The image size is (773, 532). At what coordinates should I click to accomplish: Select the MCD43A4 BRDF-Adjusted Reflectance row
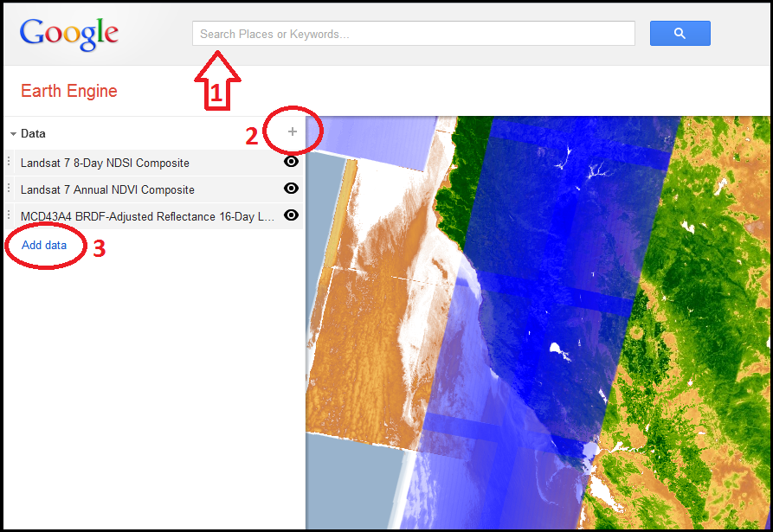pos(154,216)
